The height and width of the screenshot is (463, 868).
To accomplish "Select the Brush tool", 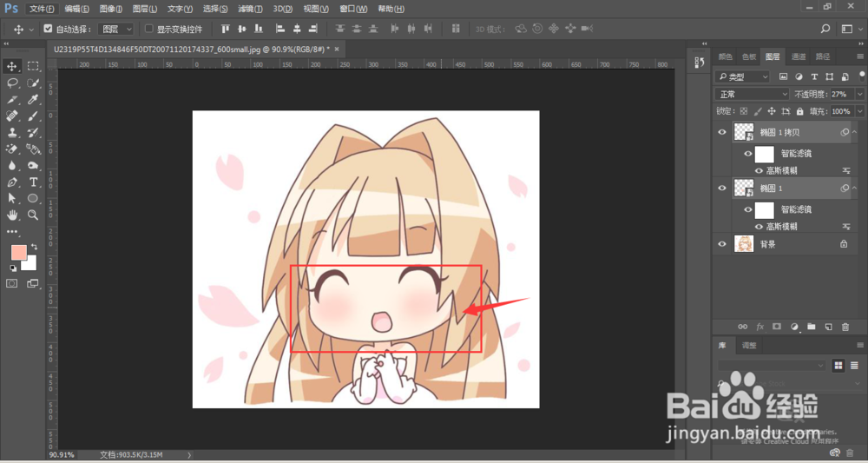I will pyautogui.click(x=33, y=116).
